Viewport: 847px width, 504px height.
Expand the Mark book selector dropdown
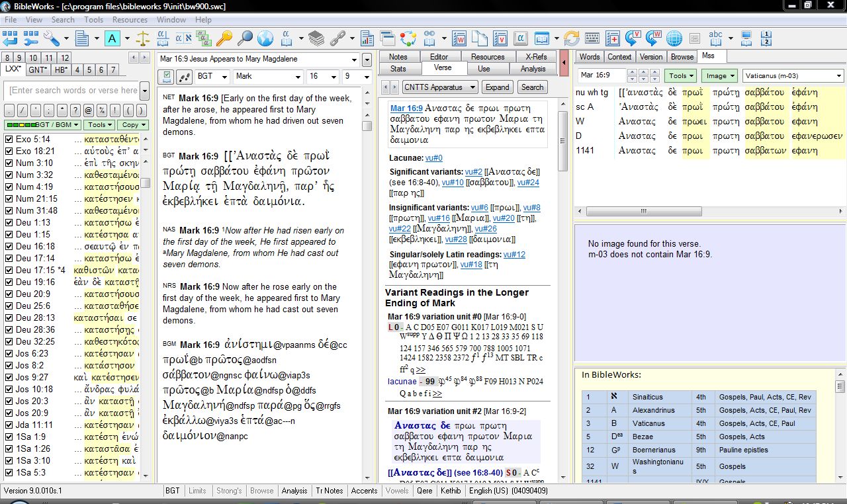tap(298, 76)
